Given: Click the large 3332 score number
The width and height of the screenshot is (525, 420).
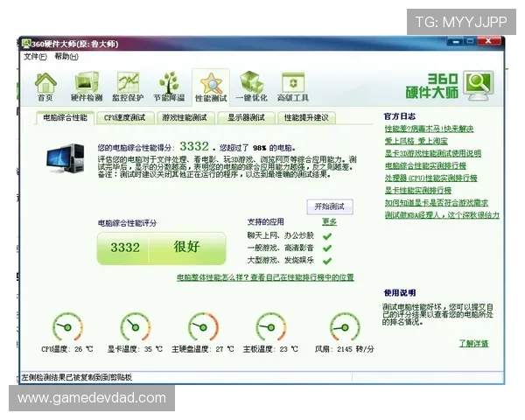Looking at the screenshot, I should 194,146.
